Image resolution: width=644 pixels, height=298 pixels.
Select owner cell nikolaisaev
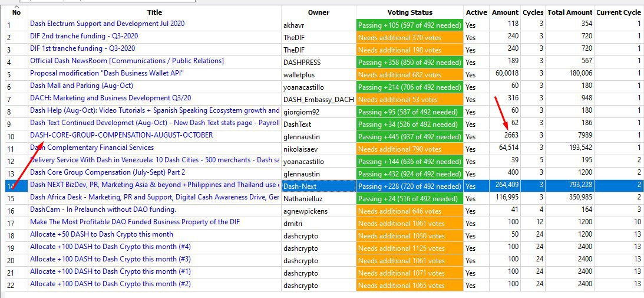(319, 149)
